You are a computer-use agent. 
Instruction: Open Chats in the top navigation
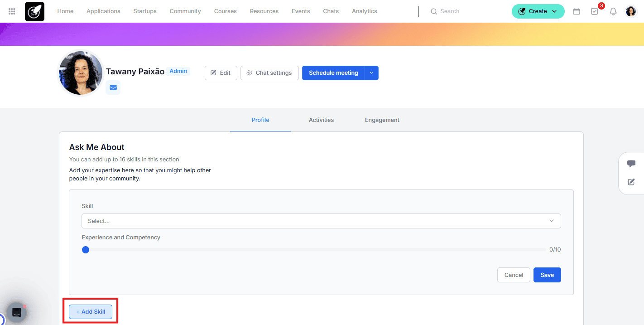coord(331,11)
